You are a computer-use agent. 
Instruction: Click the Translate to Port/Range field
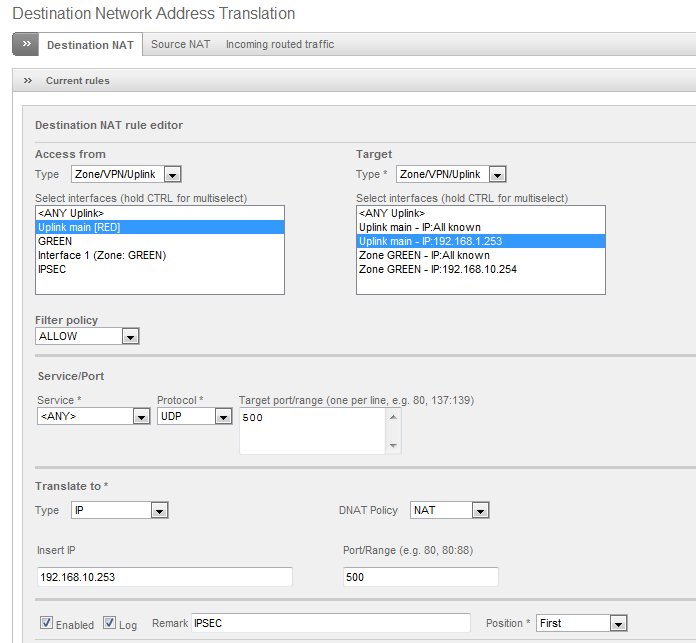(419, 577)
